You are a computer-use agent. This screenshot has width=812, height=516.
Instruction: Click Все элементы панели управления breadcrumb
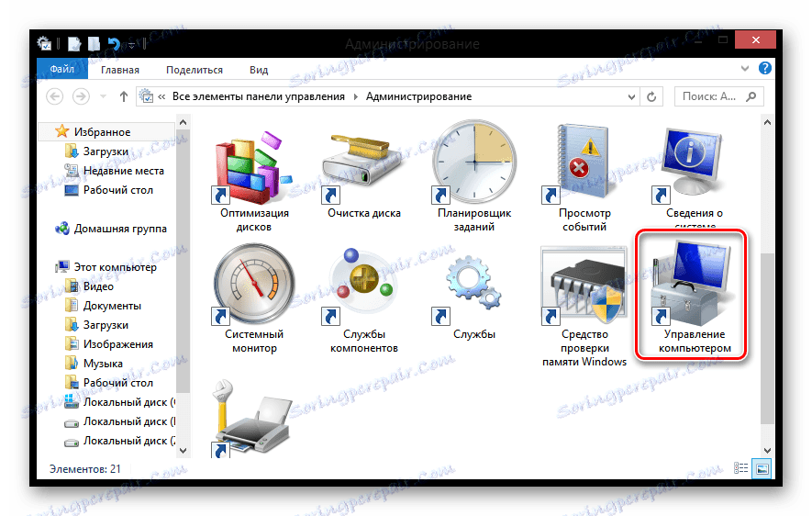pyautogui.click(x=259, y=96)
